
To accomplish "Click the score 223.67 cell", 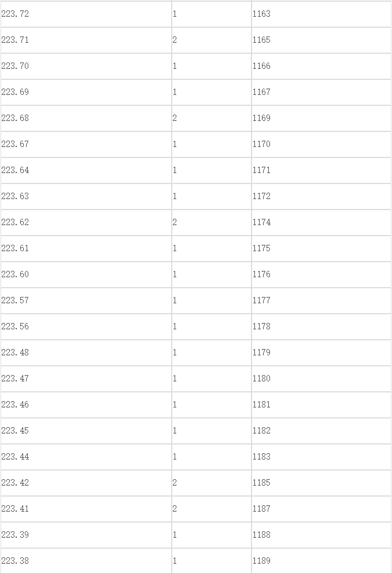I will coord(86,144).
